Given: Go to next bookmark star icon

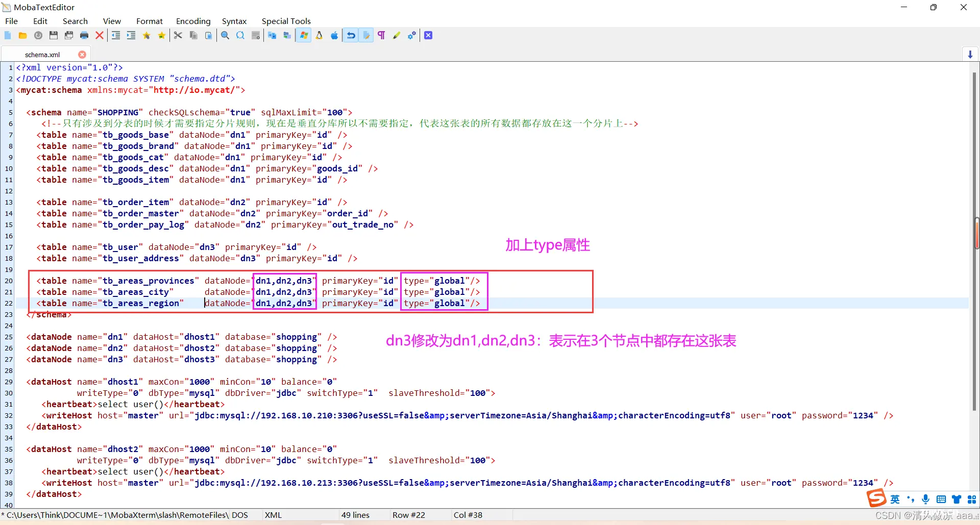Looking at the screenshot, I should pos(162,35).
